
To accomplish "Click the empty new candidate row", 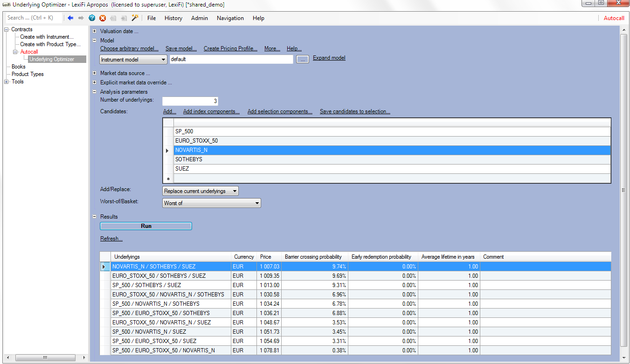I will pos(392,178).
